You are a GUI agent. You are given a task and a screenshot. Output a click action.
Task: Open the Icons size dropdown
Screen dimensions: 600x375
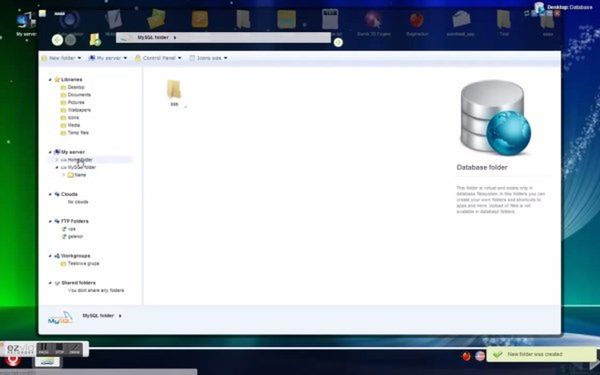pos(209,58)
